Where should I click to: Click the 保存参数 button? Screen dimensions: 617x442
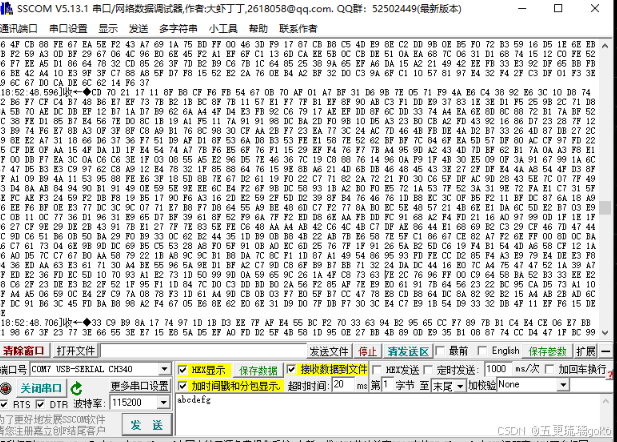point(547,351)
